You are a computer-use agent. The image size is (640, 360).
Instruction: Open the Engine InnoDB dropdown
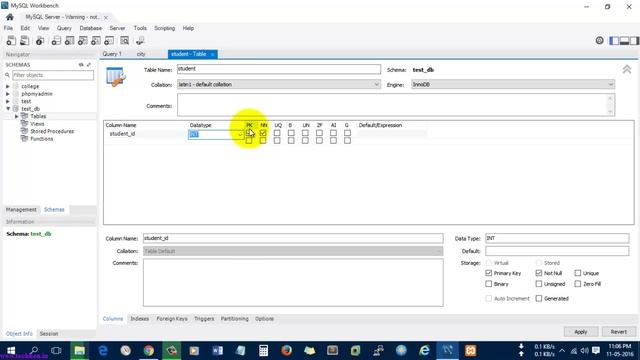513,84
